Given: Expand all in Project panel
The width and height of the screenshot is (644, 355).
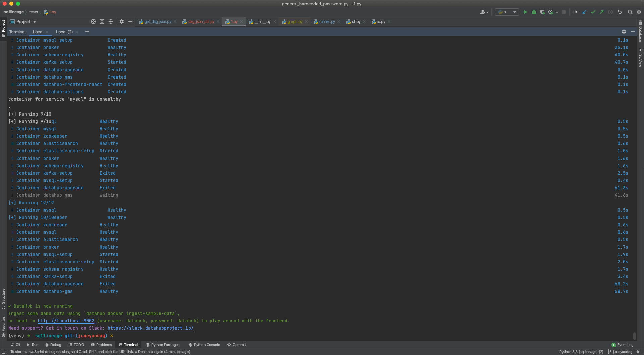Looking at the screenshot, I should click(102, 21).
